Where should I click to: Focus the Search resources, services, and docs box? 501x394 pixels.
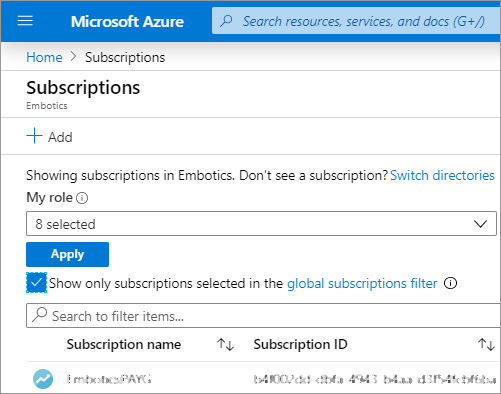[356, 21]
